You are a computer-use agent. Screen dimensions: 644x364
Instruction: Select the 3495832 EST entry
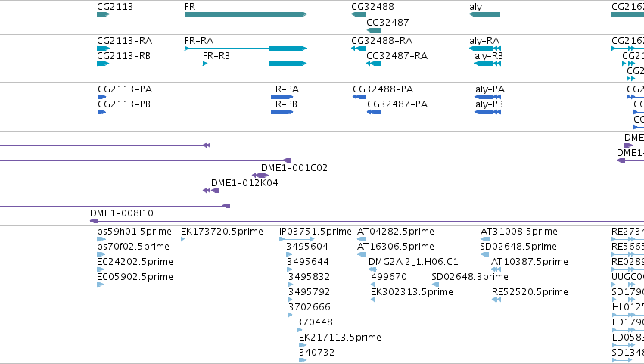(x=291, y=285)
